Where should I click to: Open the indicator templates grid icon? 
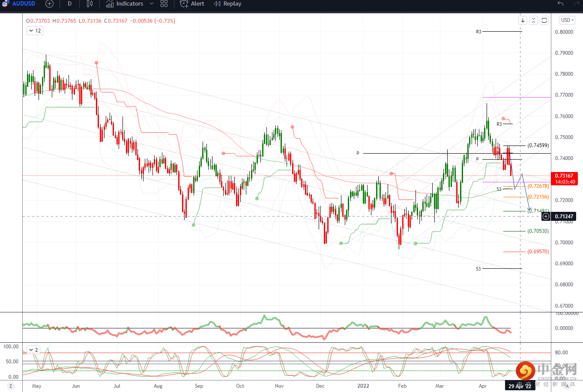pyautogui.click(x=164, y=4)
